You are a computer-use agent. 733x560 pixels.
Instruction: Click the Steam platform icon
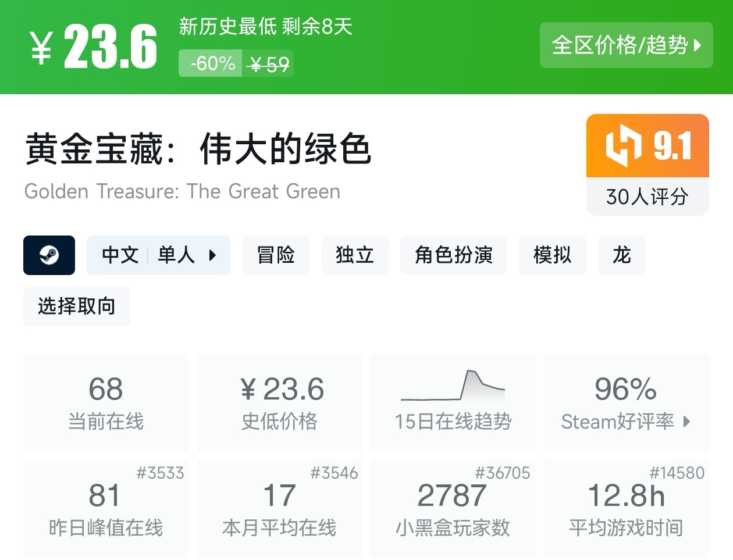(x=49, y=255)
